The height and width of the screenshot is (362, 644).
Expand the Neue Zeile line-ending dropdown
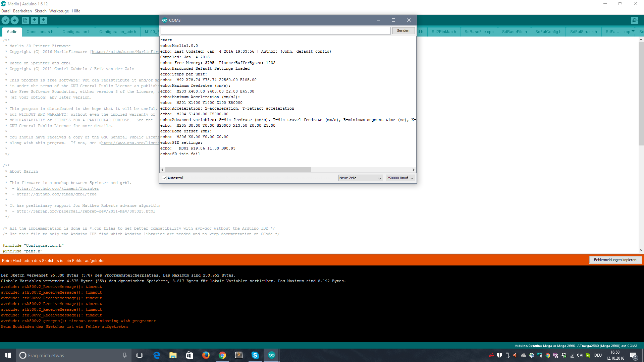(x=360, y=178)
